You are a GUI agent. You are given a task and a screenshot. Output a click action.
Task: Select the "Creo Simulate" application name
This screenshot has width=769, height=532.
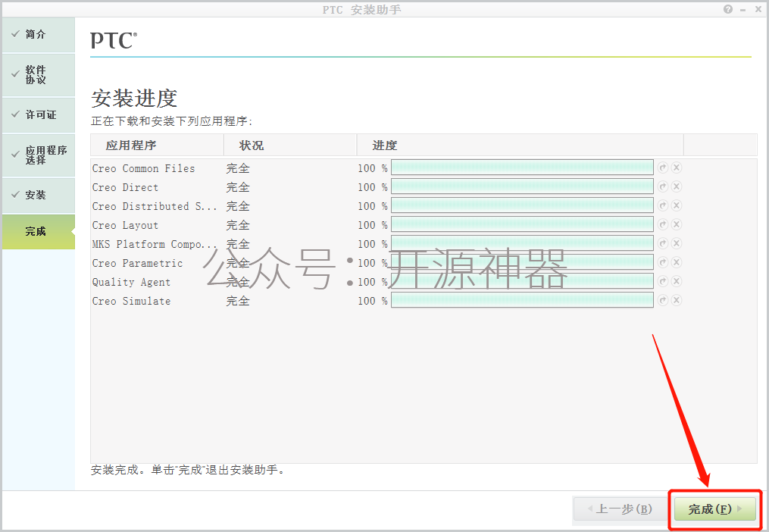coord(131,301)
